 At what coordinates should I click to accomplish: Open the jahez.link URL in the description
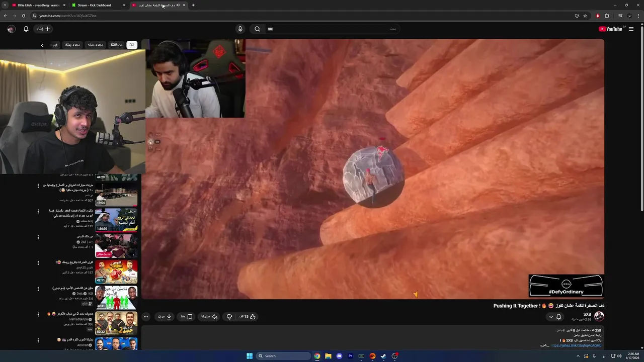[x=577, y=345]
